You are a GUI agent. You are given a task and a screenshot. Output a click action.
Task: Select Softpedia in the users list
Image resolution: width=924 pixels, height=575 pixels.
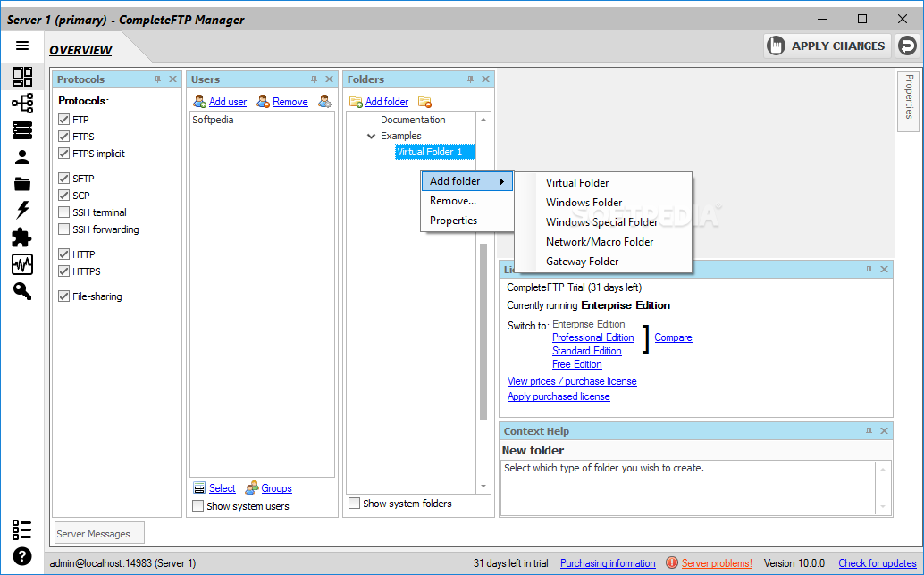(213, 120)
